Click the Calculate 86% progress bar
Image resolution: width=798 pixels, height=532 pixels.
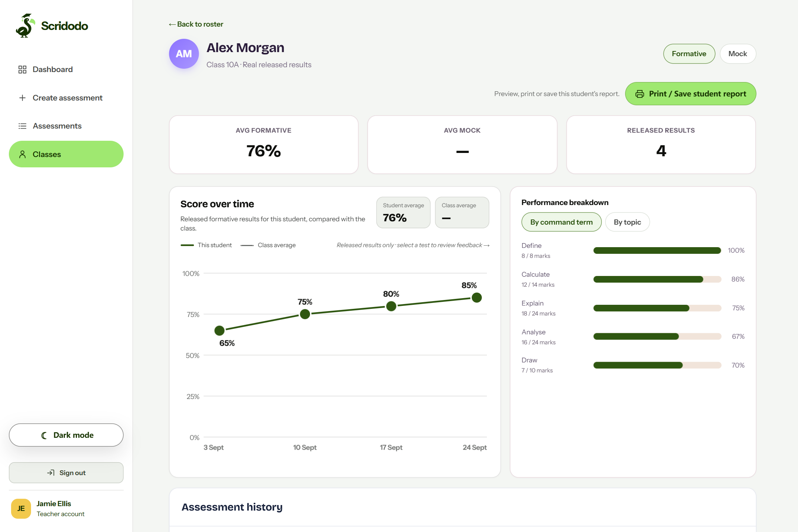(x=657, y=279)
